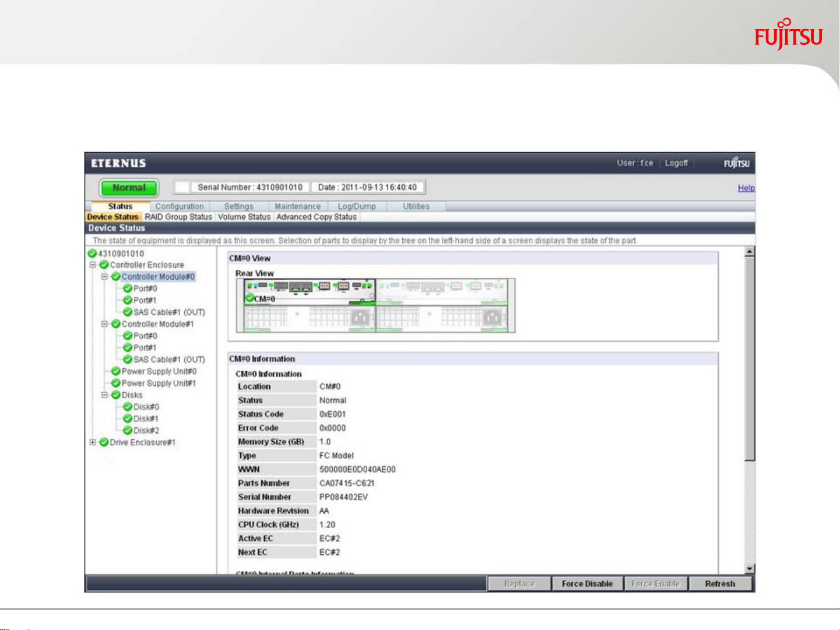The width and height of the screenshot is (840, 630).
Task: Select the Device Status sub-tab
Action: tap(113, 217)
